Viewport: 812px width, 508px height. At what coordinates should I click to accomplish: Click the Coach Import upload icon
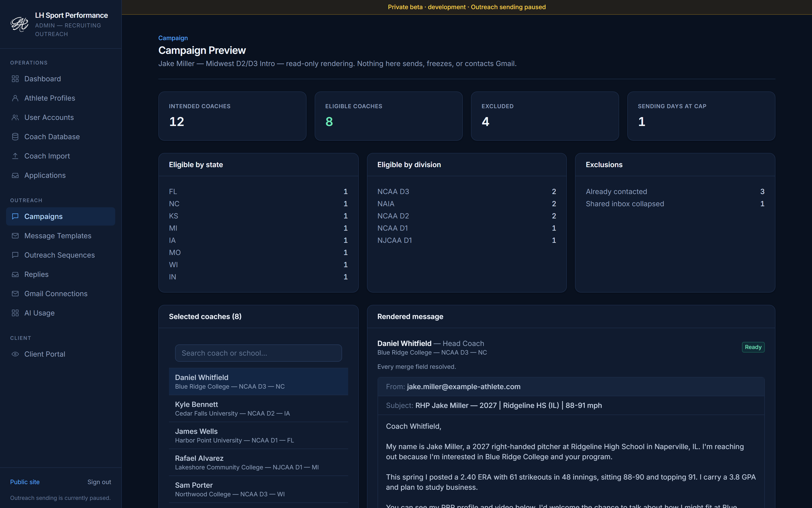(15, 156)
